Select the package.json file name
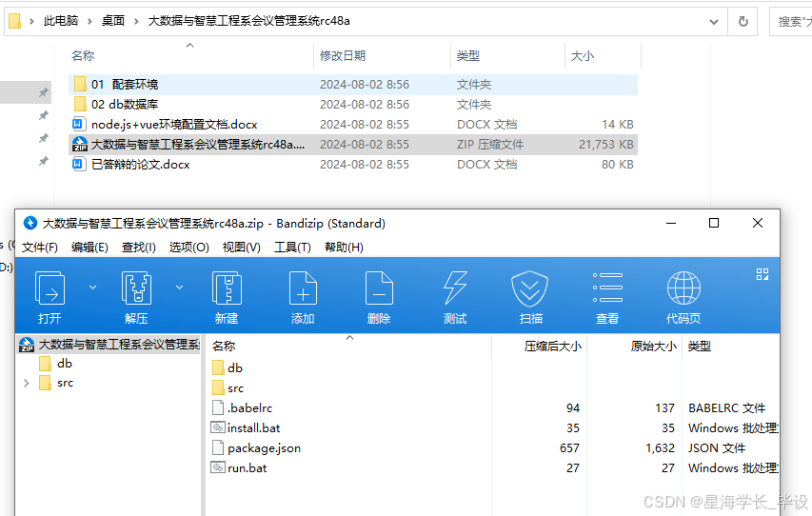This screenshot has height=516, width=812. click(264, 448)
